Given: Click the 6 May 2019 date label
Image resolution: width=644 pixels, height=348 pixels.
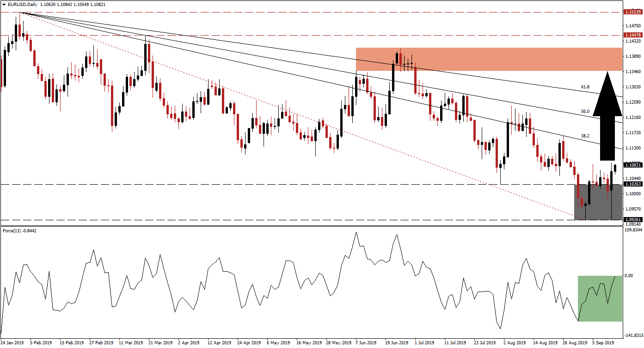Looking at the screenshot, I should (x=279, y=343).
